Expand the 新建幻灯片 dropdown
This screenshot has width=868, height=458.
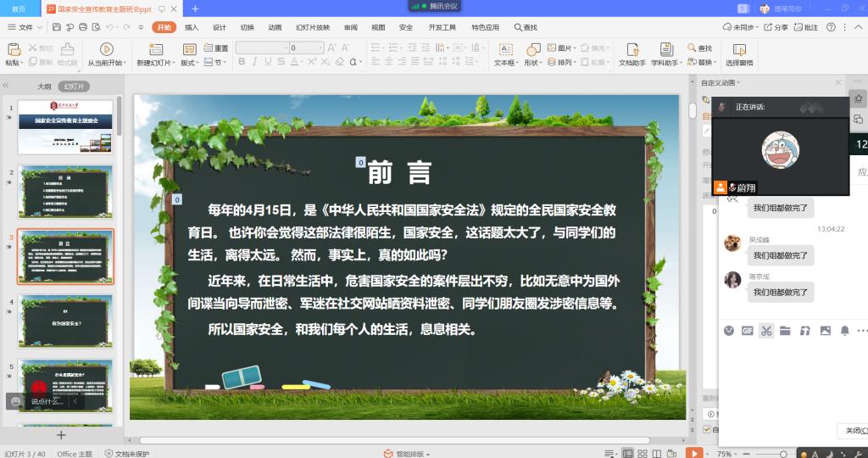point(157,63)
